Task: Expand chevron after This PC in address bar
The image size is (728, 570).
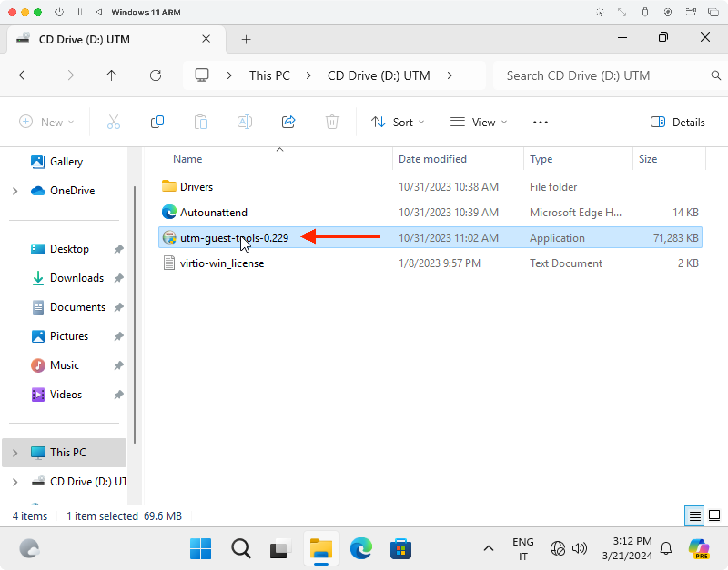Action: (309, 76)
